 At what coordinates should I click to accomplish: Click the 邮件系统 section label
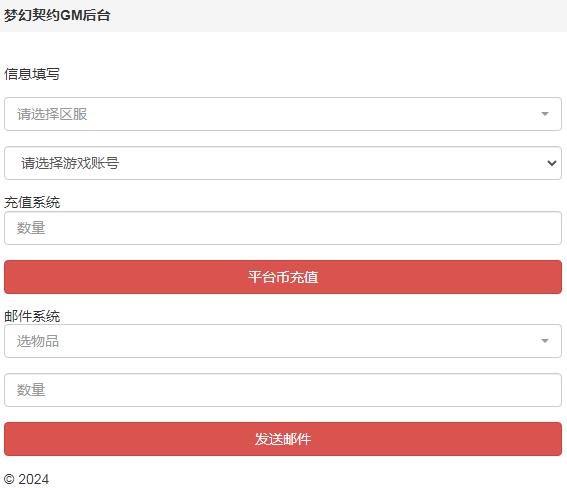pos(32,316)
